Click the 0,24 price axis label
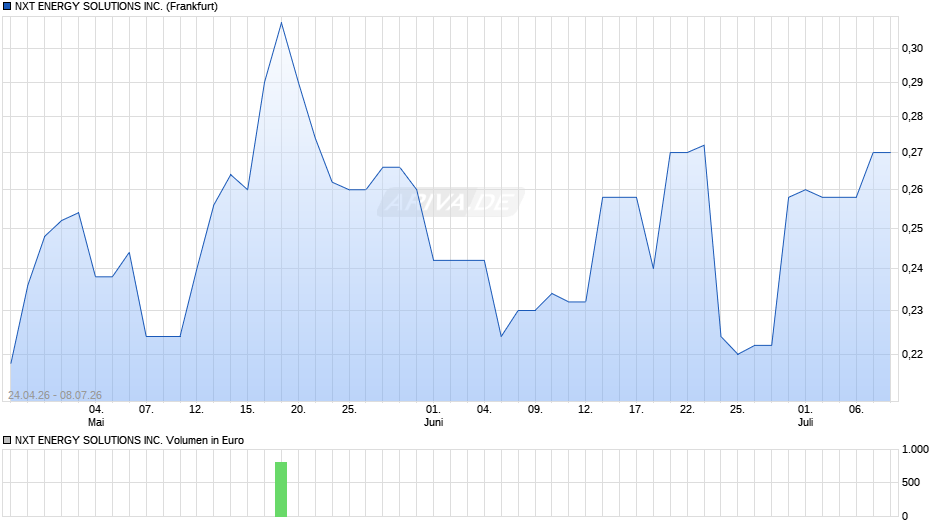The image size is (940, 526). pyautogui.click(x=912, y=268)
